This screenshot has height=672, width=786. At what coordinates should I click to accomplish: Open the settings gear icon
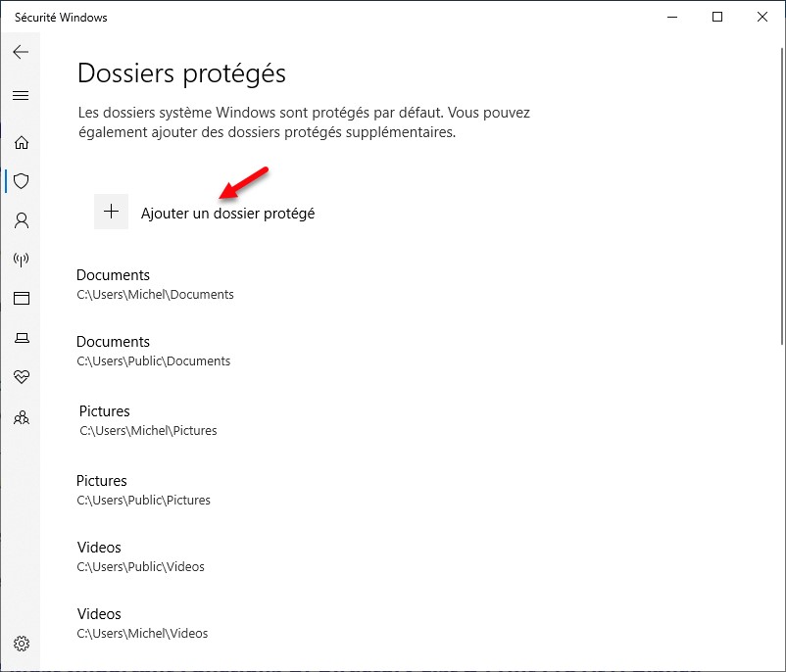click(21, 644)
